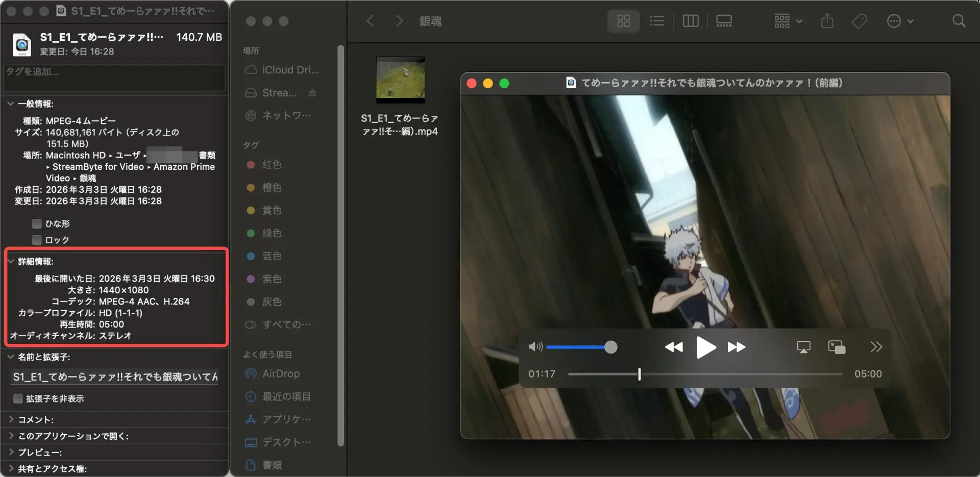This screenshot has width=980, height=477.
Task: Collapse the 詳細情報 section
Action: click(x=11, y=261)
